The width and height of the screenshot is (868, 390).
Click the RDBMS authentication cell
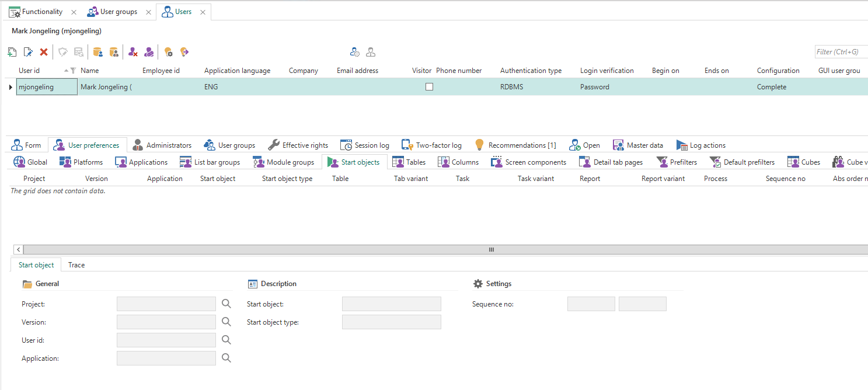point(511,87)
